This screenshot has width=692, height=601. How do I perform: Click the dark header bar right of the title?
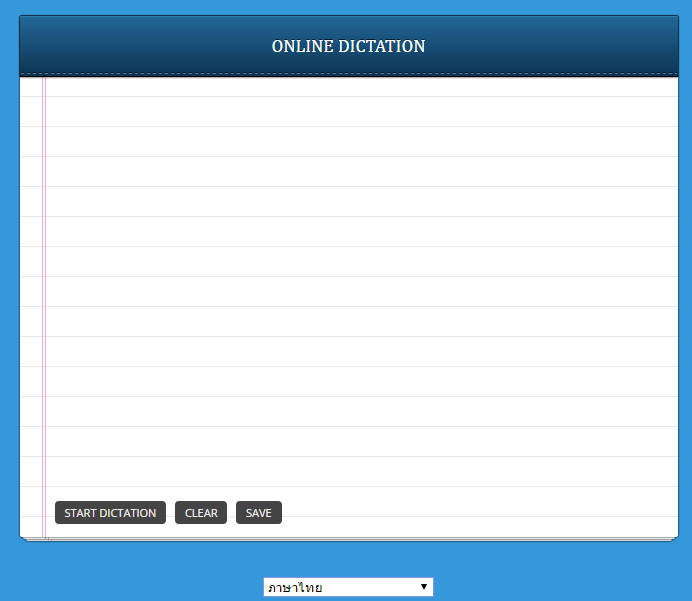560,46
